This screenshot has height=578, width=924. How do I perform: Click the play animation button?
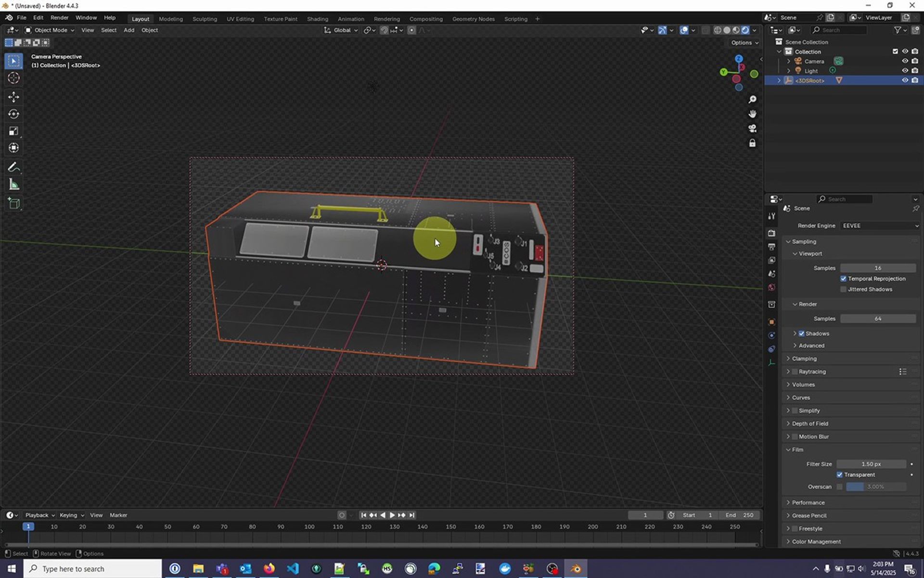(392, 515)
